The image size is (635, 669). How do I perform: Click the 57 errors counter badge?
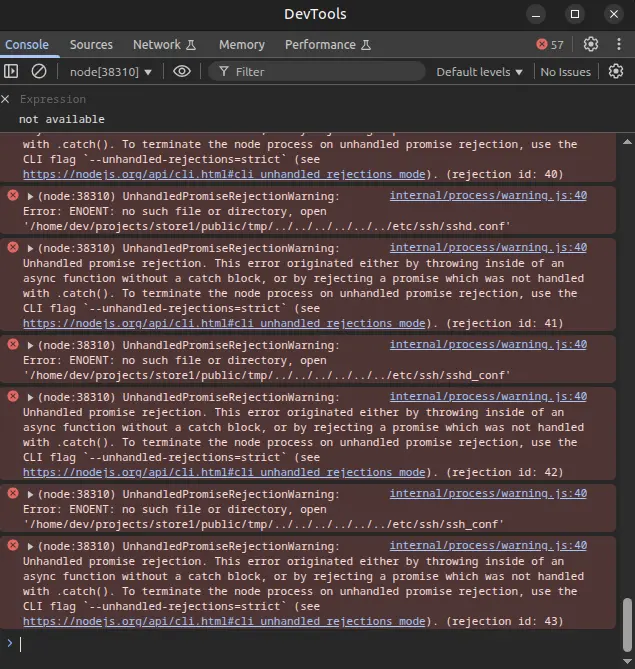(x=550, y=45)
